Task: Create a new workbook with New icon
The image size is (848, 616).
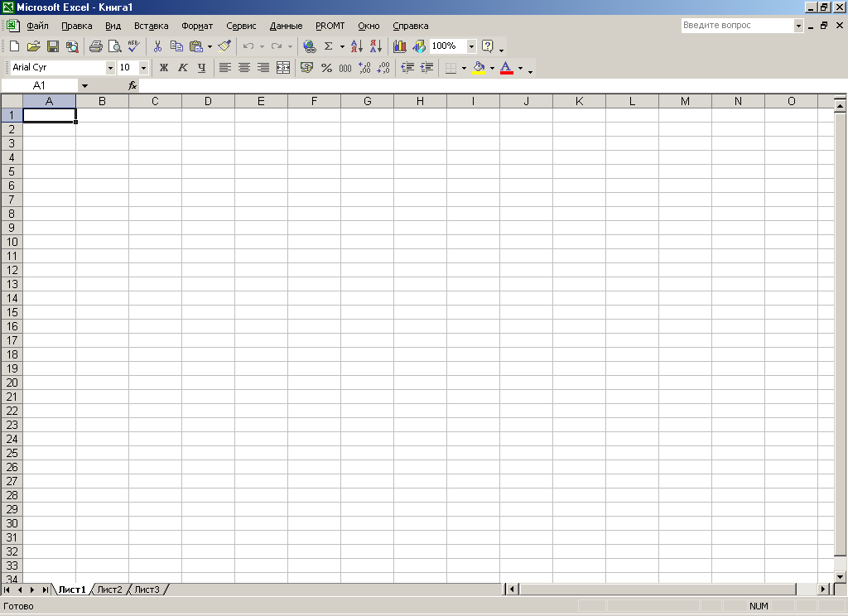Action: pyautogui.click(x=15, y=46)
